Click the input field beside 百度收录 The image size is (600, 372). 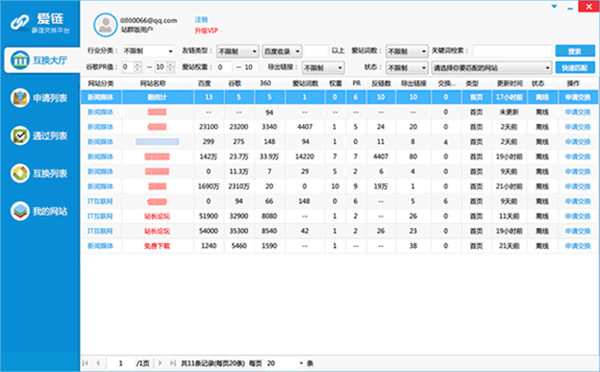pyautogui.click(x=316, y=51)
